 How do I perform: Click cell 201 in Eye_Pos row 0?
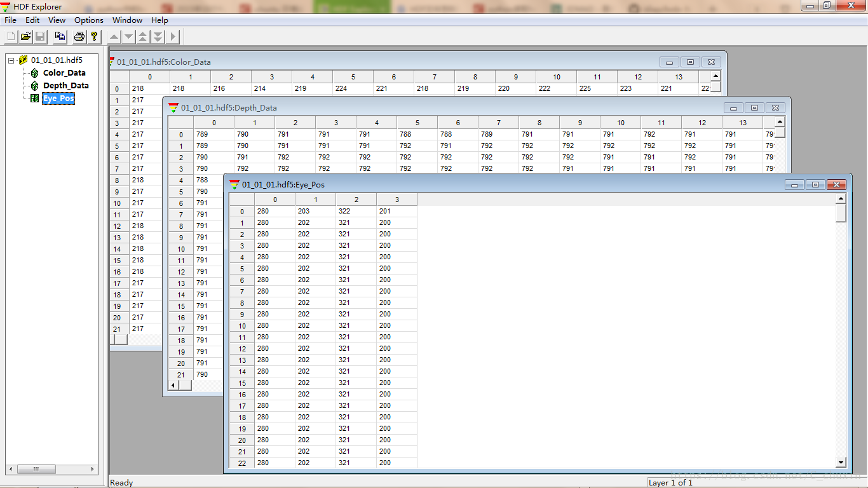coord(397,211)
